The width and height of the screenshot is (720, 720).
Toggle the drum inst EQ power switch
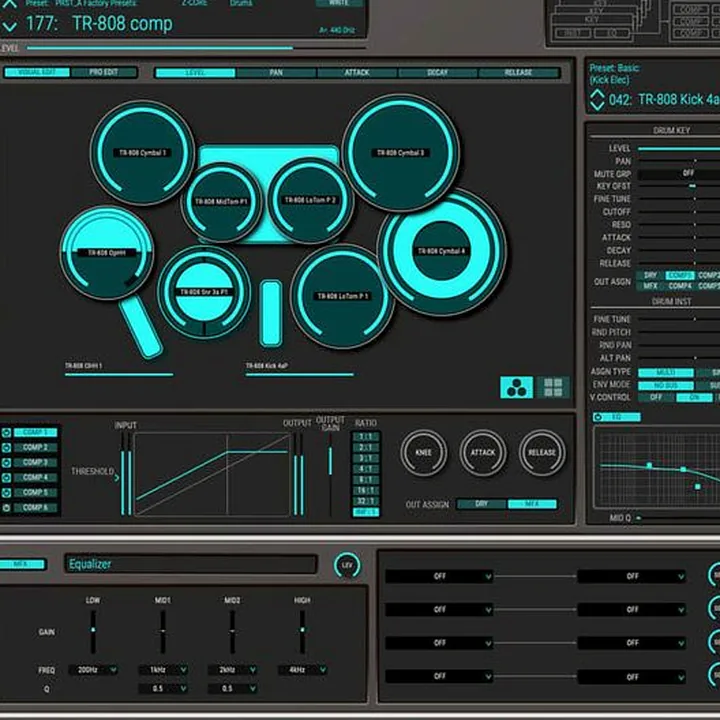(x=598, y=417)
